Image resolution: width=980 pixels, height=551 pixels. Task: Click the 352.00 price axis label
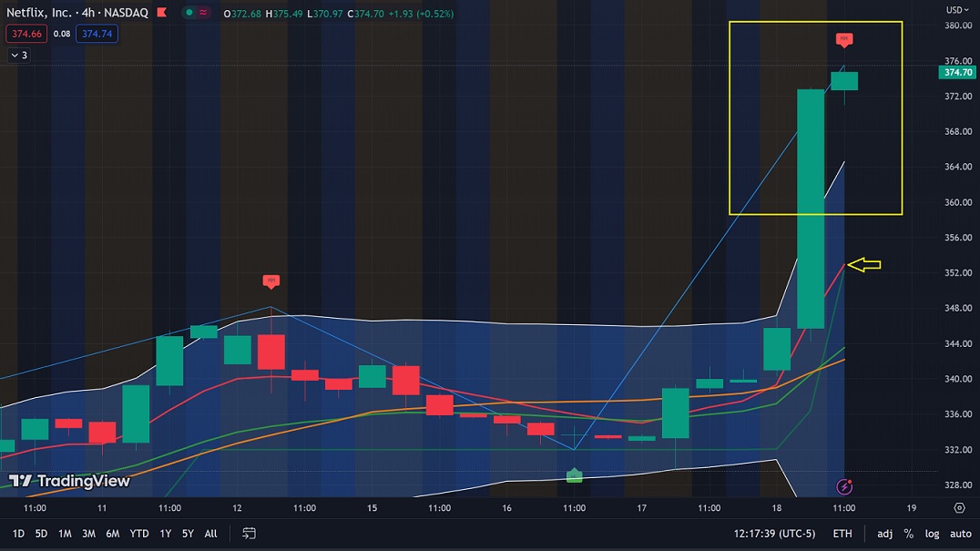point(958,273)
